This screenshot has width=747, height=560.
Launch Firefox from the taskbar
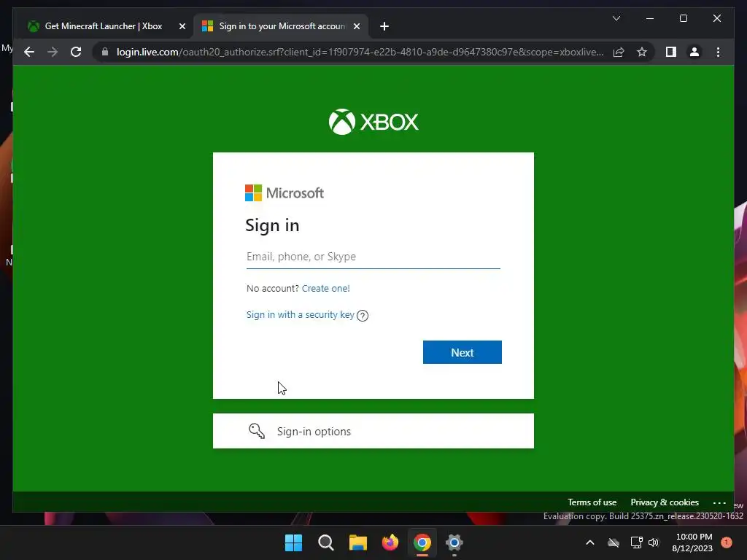390,542
